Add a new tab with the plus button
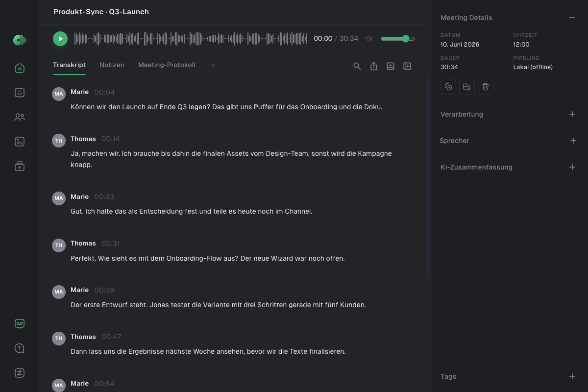Viewport: 588px width, 392px height. 213,65
